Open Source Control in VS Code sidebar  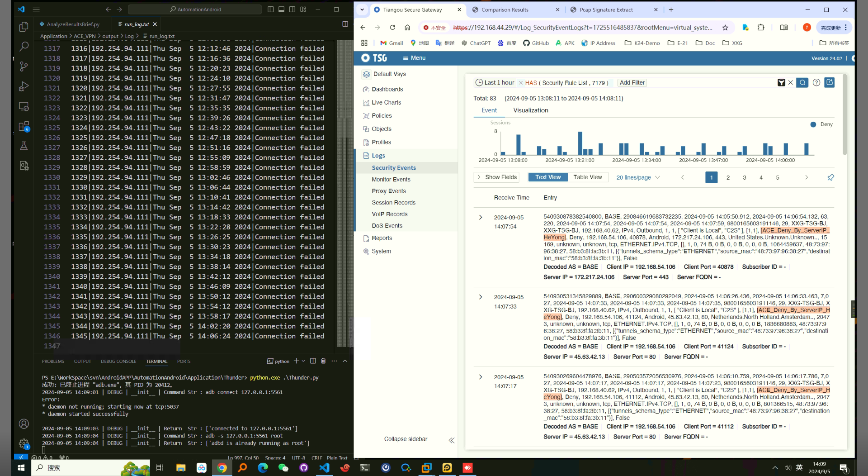(24, 67)
